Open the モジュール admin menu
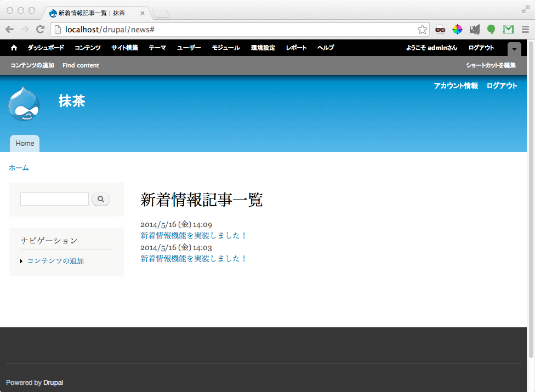Screen dimensions: 535x392 pyautogui.click(x=226, y=48)
